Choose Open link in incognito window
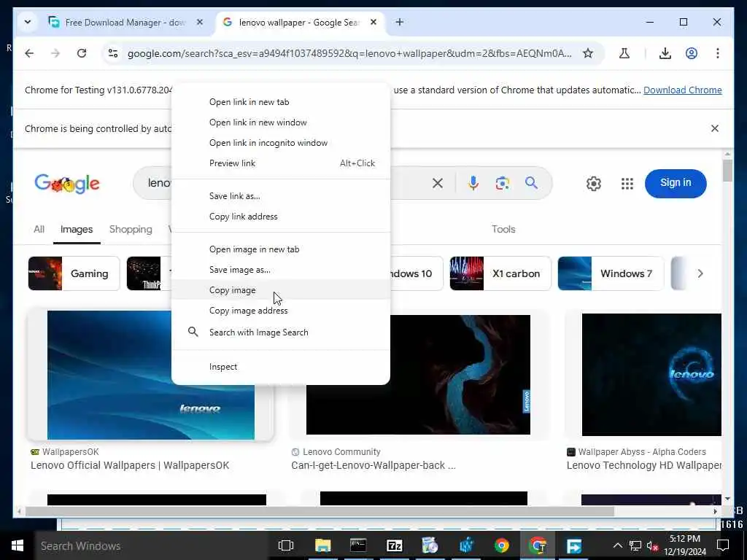The width and height of the screenshot is (747, 560). coord(281,143)
